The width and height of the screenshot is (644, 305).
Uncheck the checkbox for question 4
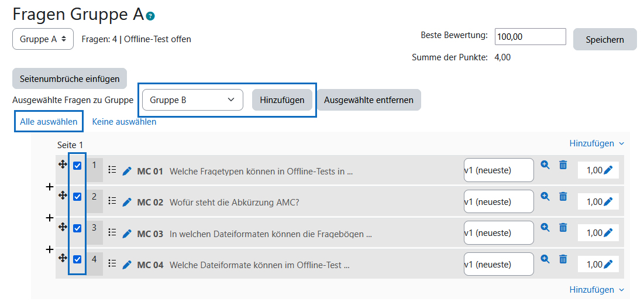tap(77, 259)
